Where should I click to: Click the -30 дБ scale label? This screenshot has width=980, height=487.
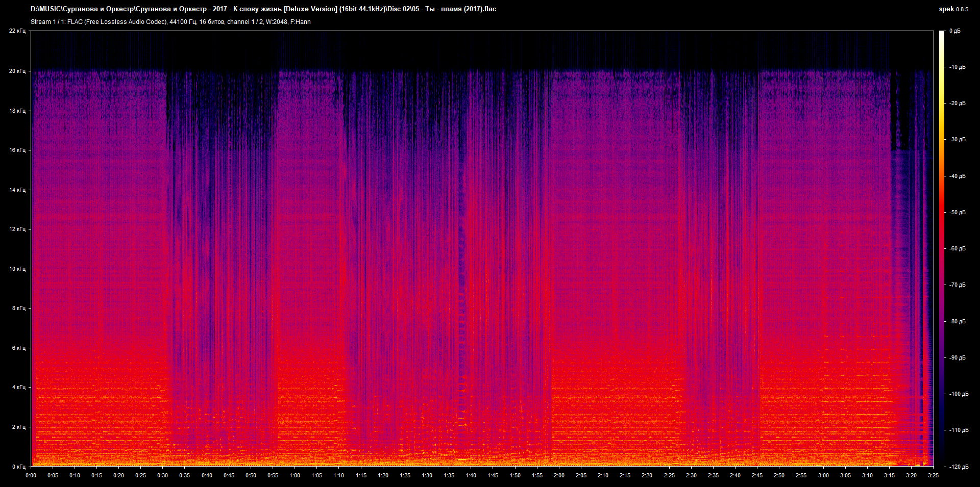click(x=957, y=140)
